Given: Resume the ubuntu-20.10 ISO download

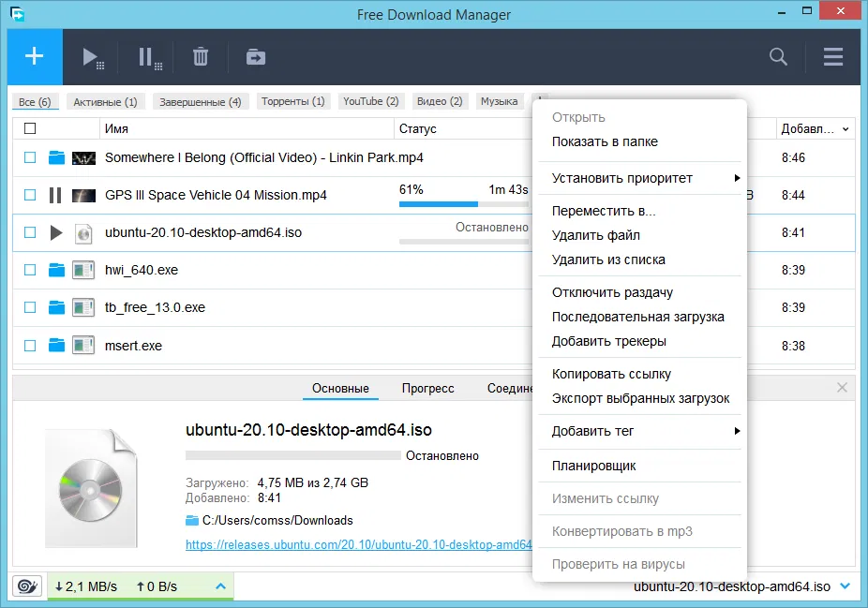Looking at the screenshot, I should point(56,232).
